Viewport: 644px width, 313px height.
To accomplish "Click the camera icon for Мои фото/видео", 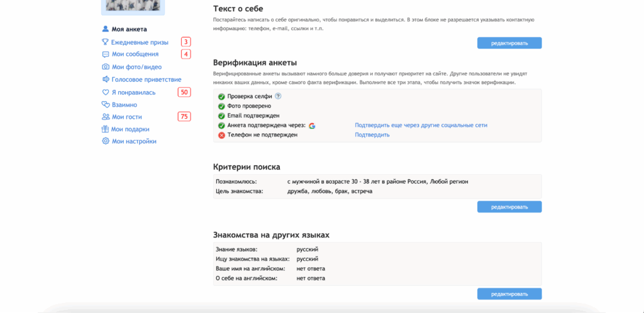I will coord(106,67).
